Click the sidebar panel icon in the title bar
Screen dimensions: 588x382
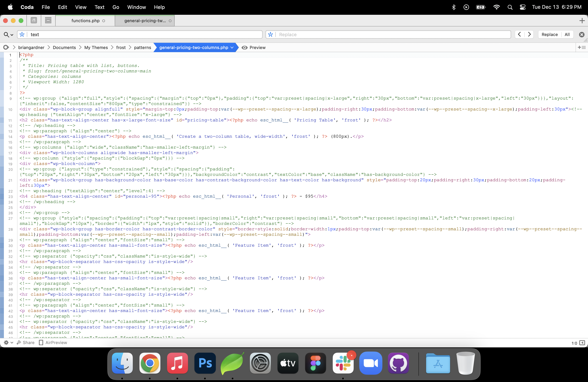[48, 20]
